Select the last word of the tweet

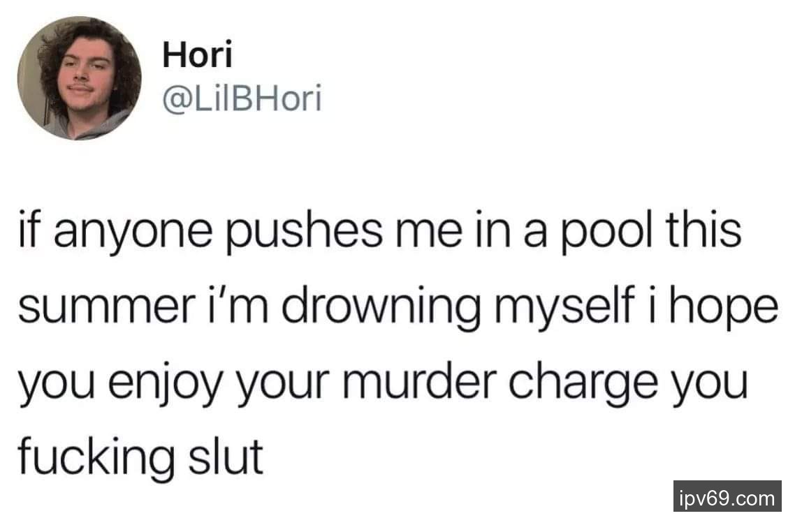[x=226, y=456]
